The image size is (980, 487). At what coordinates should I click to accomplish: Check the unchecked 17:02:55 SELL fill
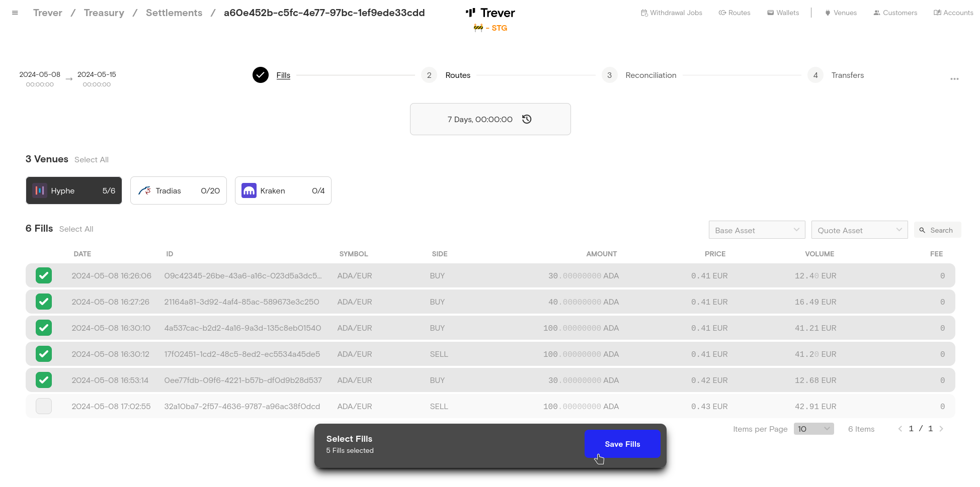pyautogui.click(x=44, y=406)
